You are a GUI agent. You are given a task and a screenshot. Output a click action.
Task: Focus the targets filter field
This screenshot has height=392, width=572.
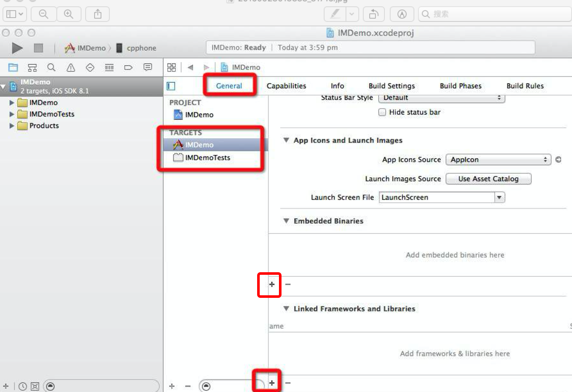(x=231, y=386)
